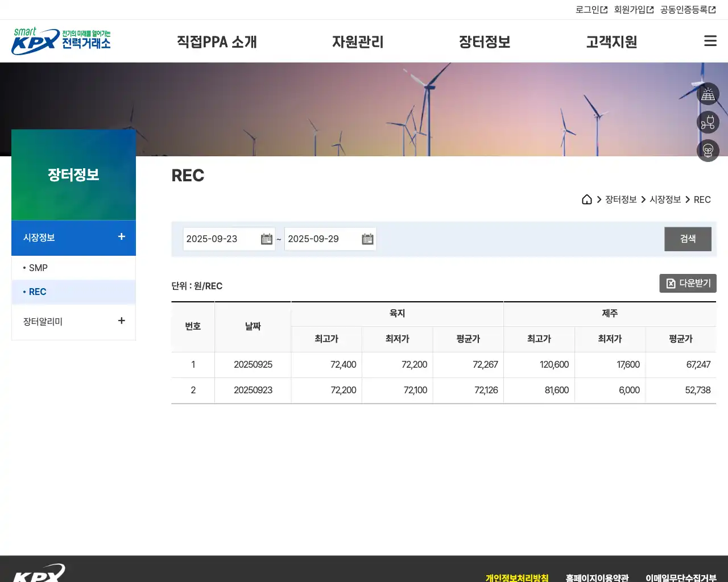Image resolution: width=728 pixels, height=582 pixels.
Task: Click the home icon in the breadcrumb
Action: pos(587,199)
